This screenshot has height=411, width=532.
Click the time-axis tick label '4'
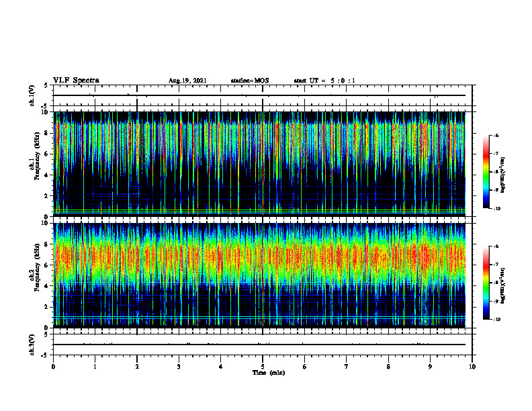[x=221, y=367]
